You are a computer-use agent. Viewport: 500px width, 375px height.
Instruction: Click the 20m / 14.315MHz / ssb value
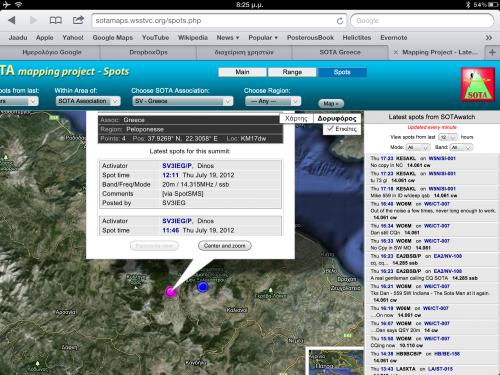click(196, 184)
